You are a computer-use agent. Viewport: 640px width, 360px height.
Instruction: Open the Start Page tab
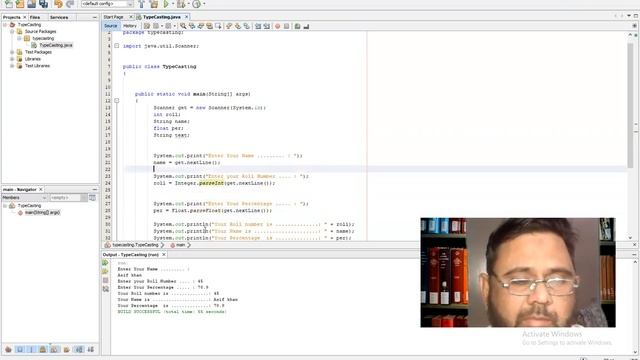[x=113, y=17]
